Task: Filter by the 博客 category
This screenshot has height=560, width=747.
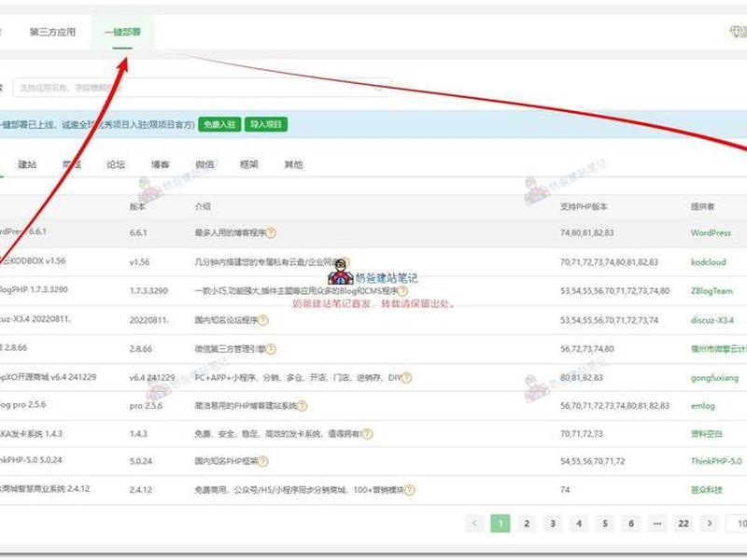Action: (x=160, y=164)
